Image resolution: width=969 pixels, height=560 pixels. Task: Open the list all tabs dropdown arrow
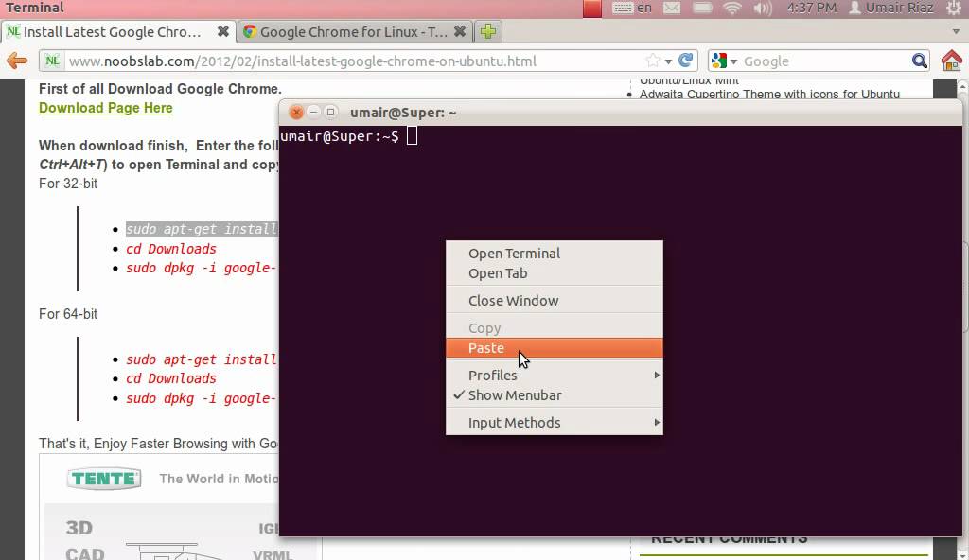956,31
